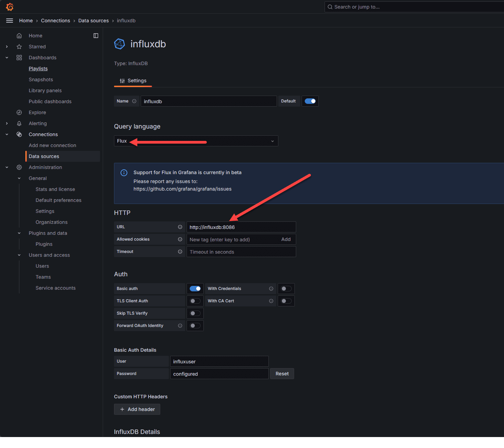Select Add new connection menu item

click(x=52, y=145)
